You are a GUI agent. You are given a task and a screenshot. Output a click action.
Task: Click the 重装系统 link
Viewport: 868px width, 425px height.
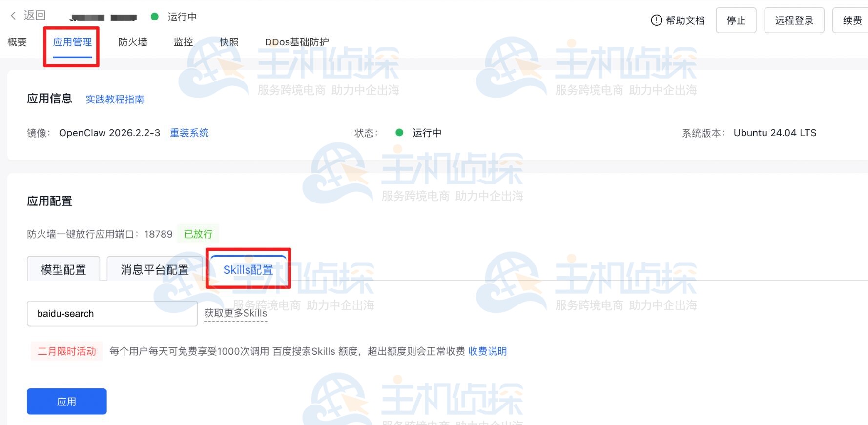tap(189, 133)
